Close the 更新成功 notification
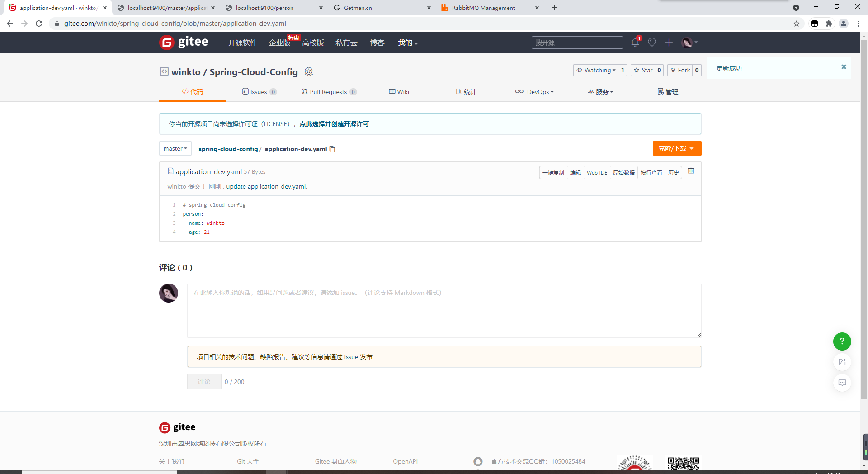Viewport: 868px width, 474px height. click(x=844, y=67)
